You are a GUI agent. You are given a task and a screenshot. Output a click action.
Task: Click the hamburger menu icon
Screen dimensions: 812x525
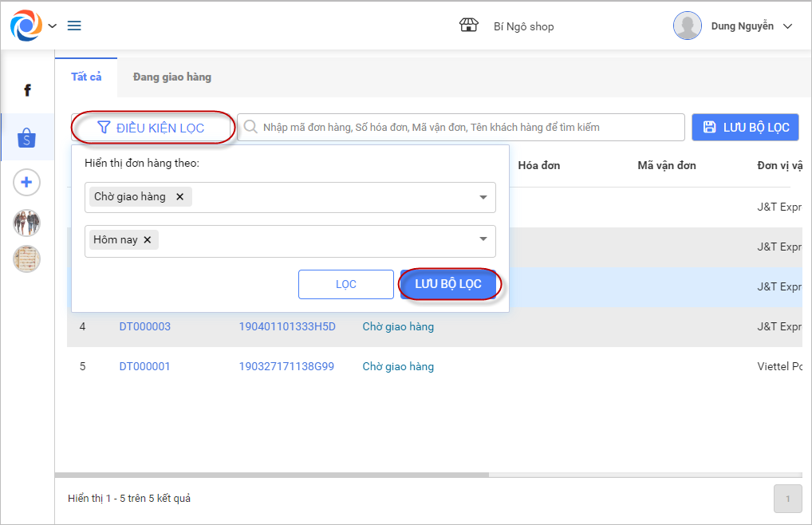click(74, 26)
